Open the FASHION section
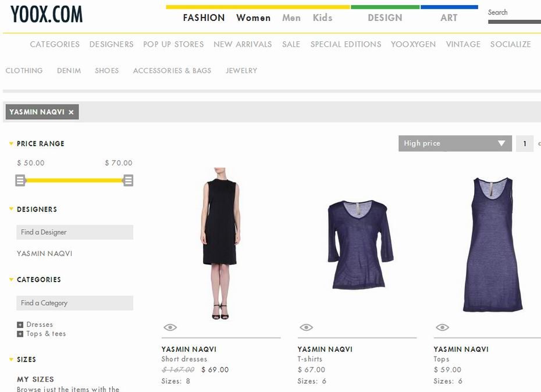This screenshot has width=541, height=392. pyautogui.click(x=204, y=17)
